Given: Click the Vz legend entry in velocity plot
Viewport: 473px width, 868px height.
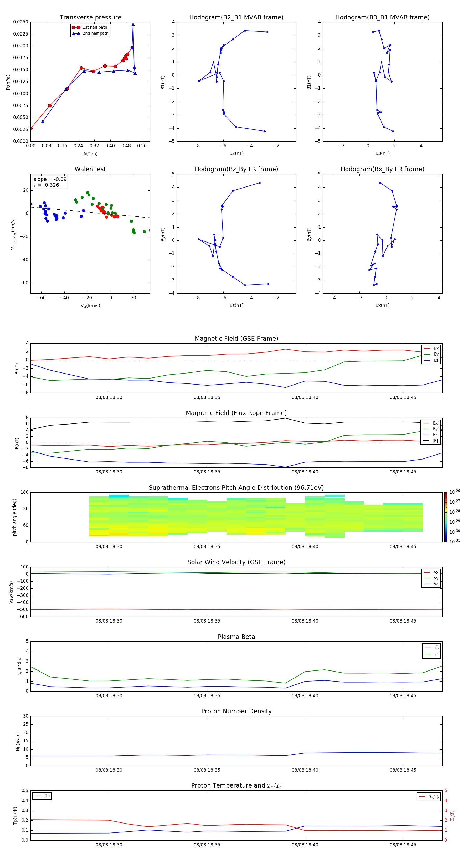Looking at the screenshot, I should coord(431,584).
